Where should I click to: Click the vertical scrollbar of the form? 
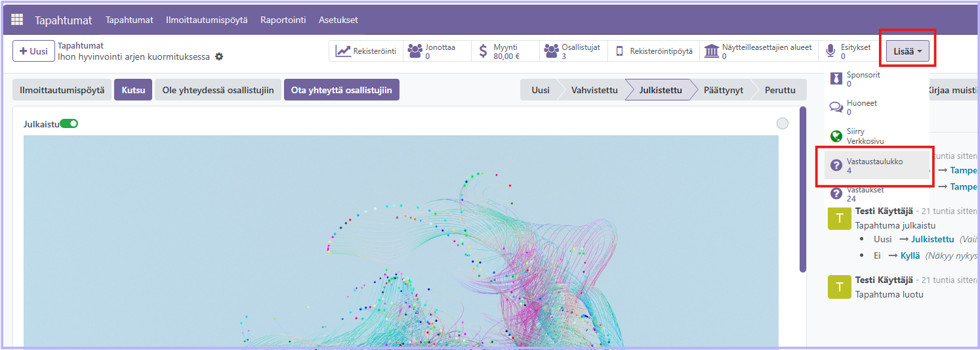click(802, 190)
